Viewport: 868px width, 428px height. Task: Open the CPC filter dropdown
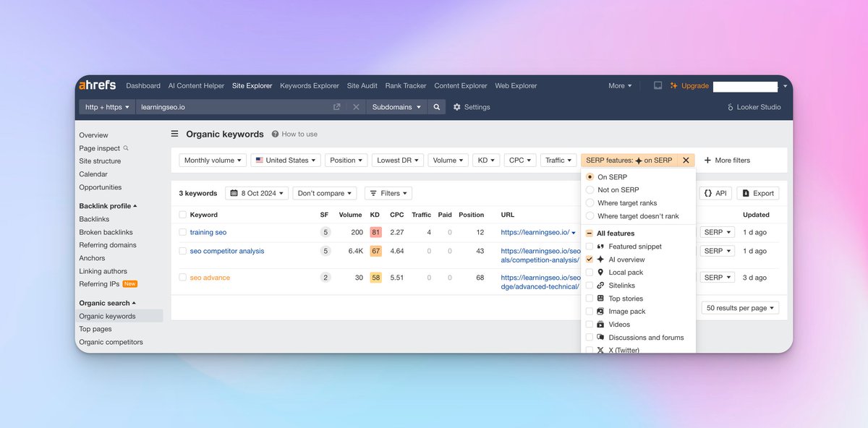point(520,160)
